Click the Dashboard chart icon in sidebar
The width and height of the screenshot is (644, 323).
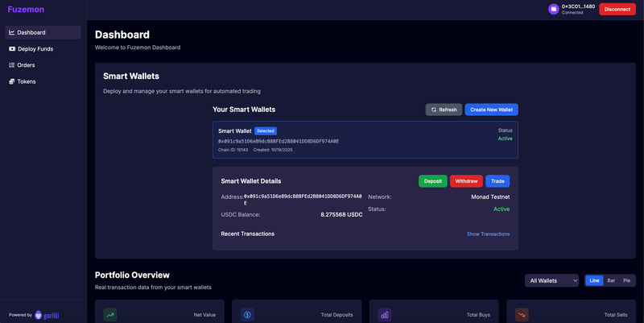click(12, 33)
